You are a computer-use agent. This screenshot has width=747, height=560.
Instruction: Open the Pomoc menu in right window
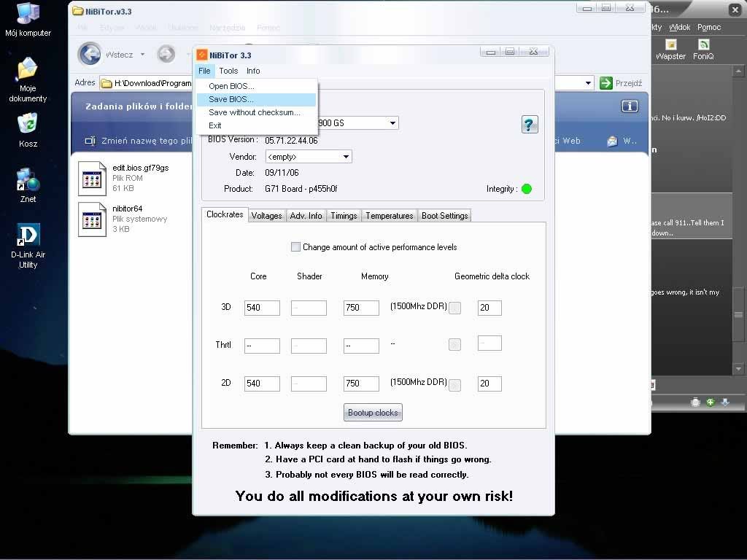click(709, 28)
